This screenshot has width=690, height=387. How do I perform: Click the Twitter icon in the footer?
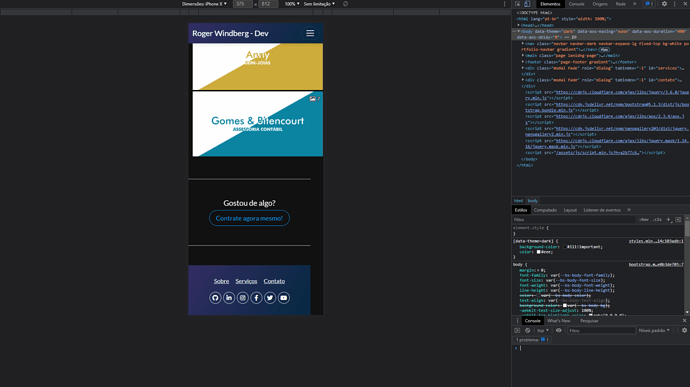coord(270,298)
